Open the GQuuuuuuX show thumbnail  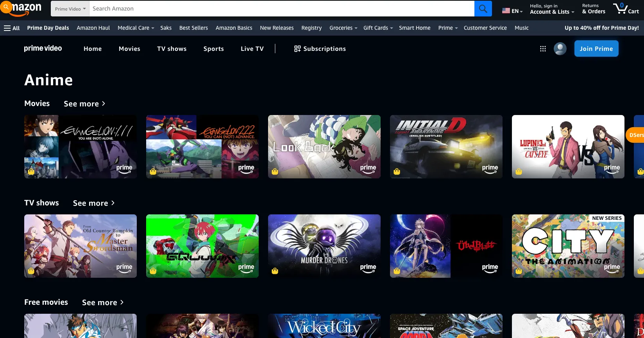(x=202, y=246)
